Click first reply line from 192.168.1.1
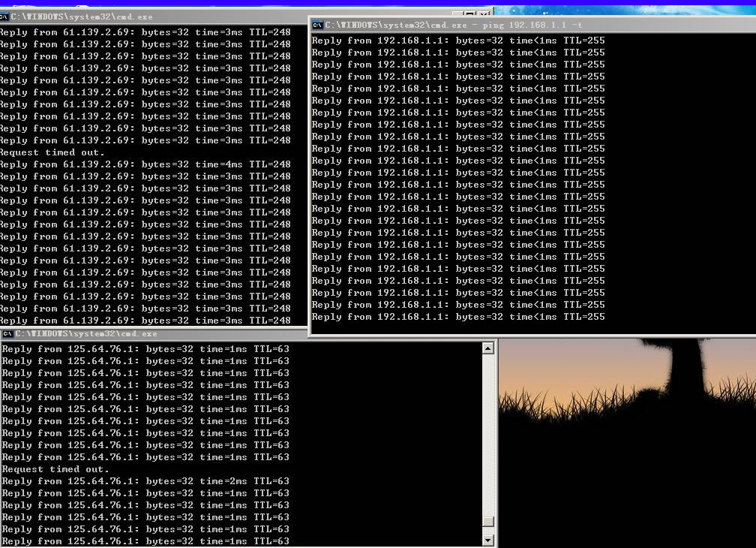Viewport: 756px width, 548px height. (457, 41)
